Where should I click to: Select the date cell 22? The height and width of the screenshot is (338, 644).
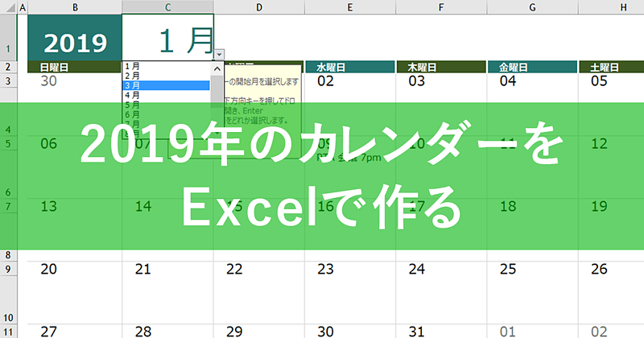[x=259, y=269]
